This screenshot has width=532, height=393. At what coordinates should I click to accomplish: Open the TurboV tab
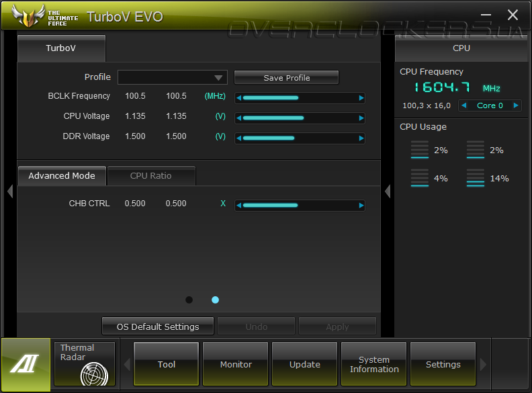point(61,48)
